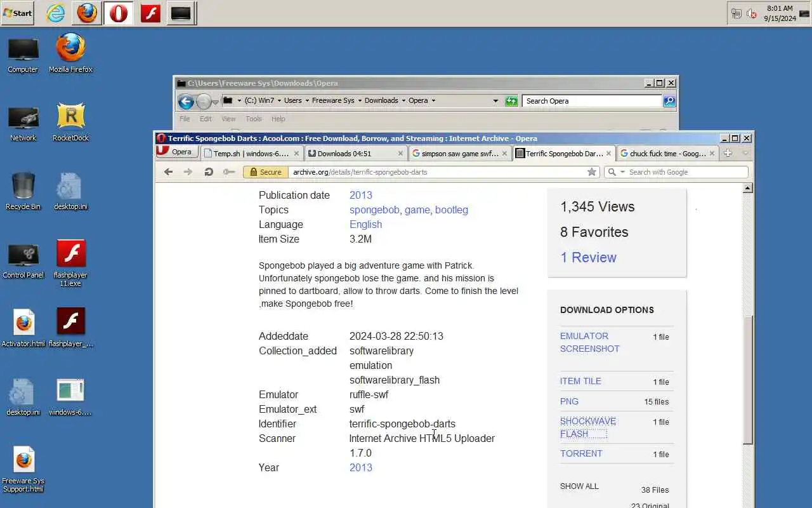Download the EMULATOR SCREENSHOT file
The width and height of the screenshot is (812, 508).
pyautogui.click(x=590, y=342)
